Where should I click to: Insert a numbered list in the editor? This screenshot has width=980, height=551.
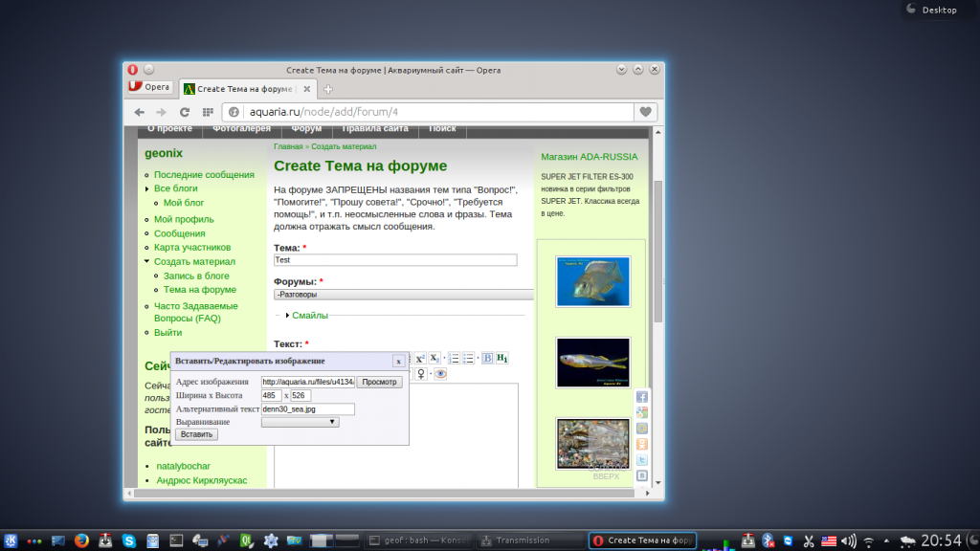(454, 359)
